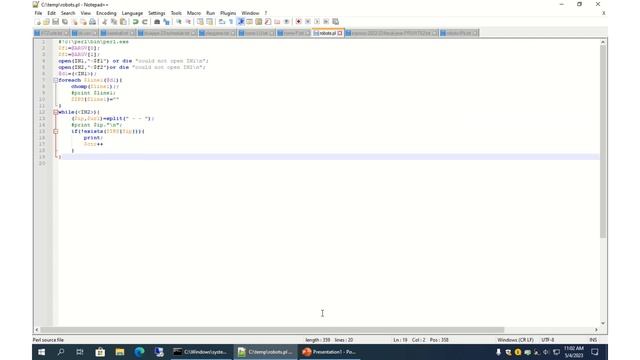Click UTF-8 encoding in status bar
The height and width of the screenshot is (360, 640).
tap(547, 340)
